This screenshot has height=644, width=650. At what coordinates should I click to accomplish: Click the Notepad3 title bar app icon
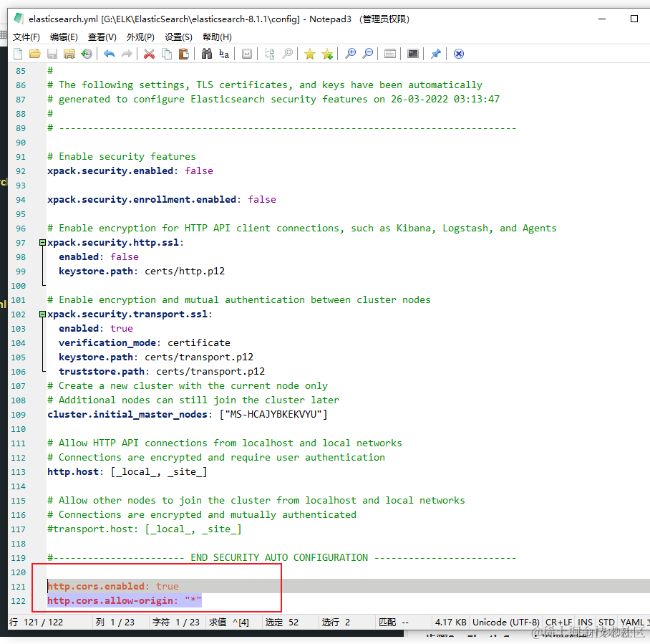19,19
